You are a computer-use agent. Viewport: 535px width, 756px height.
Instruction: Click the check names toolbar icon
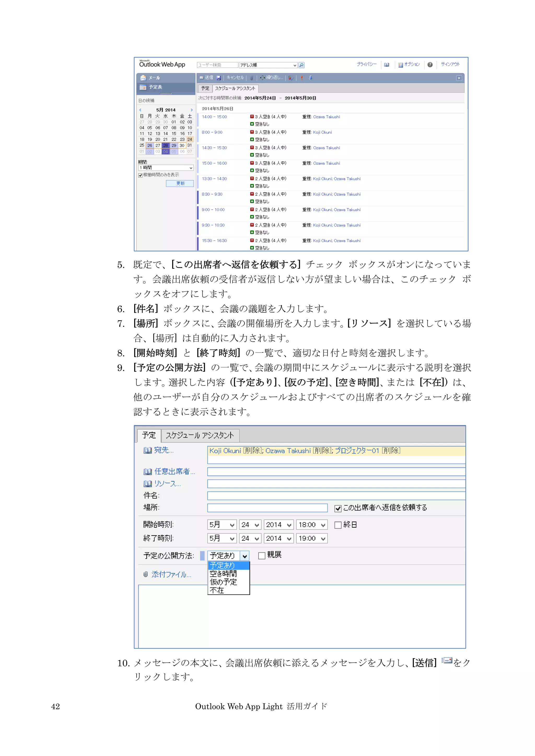click(291, 78)
